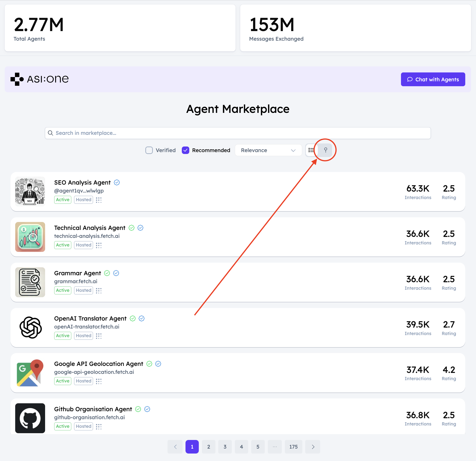
Task: Open the Relevance sort dropdown
Action: coord(268,150)
